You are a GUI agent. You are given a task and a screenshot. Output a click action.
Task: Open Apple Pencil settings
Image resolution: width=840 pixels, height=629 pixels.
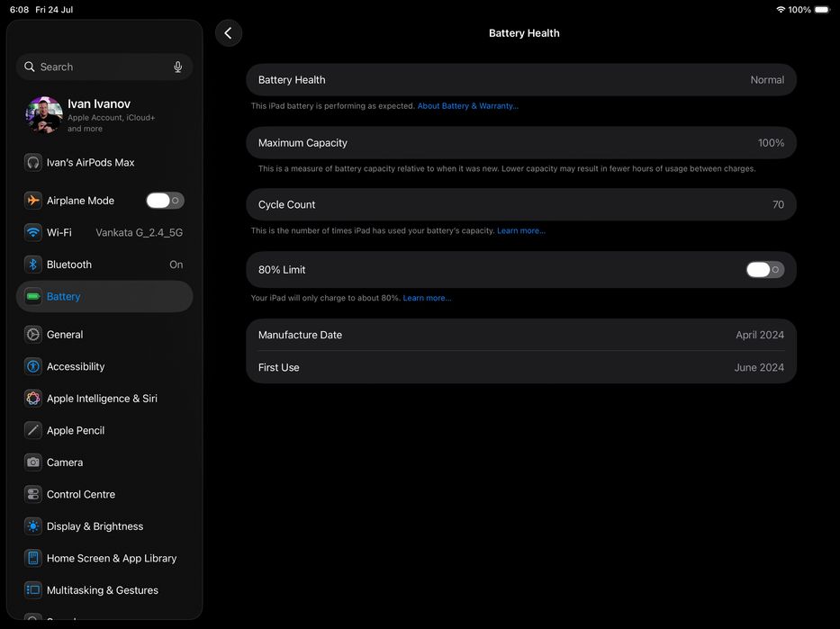point(104,430)
